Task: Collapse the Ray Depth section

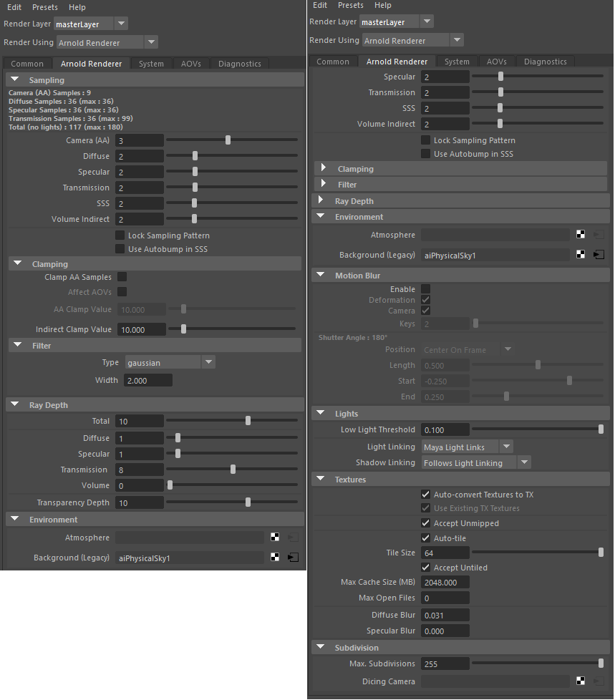Action: pos(14,404)
